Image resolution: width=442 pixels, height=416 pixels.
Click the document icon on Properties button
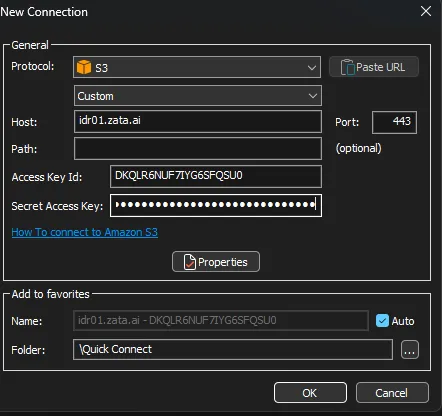click(x=189, y=262)
